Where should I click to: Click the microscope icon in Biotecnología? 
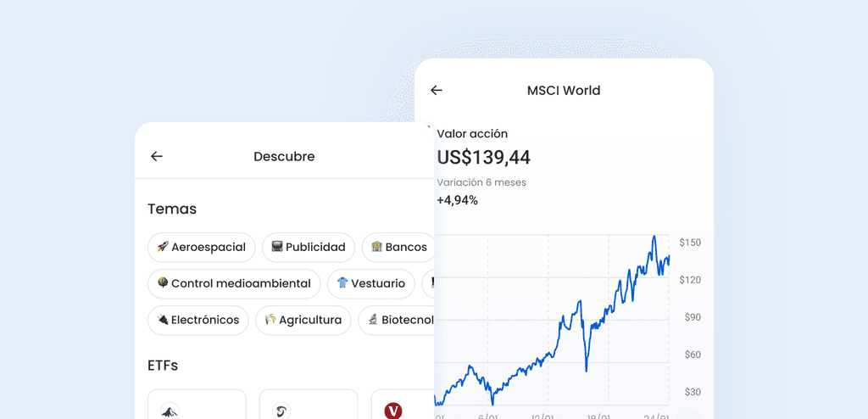373,320
